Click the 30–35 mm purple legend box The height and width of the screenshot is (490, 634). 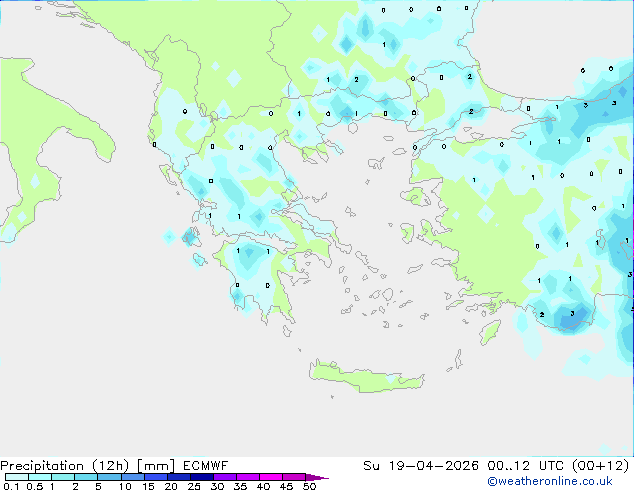click(x=225, y=477)
